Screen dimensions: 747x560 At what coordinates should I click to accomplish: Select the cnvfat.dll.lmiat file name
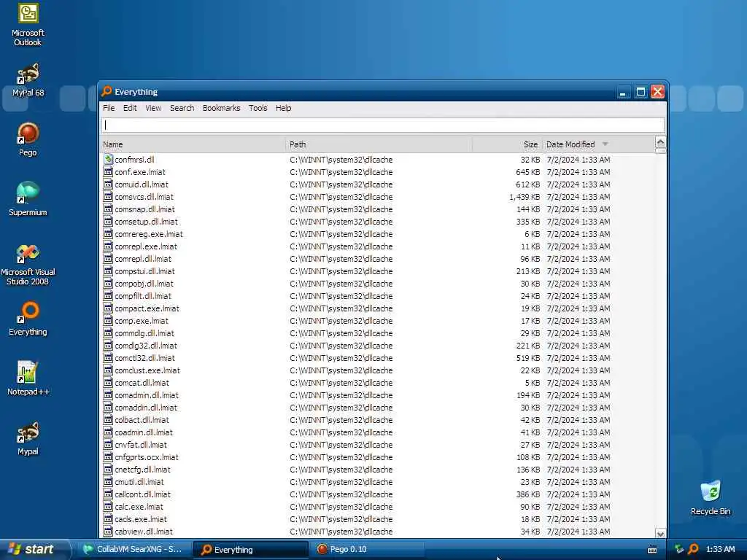pyautogui.click(x=141, y=444)
